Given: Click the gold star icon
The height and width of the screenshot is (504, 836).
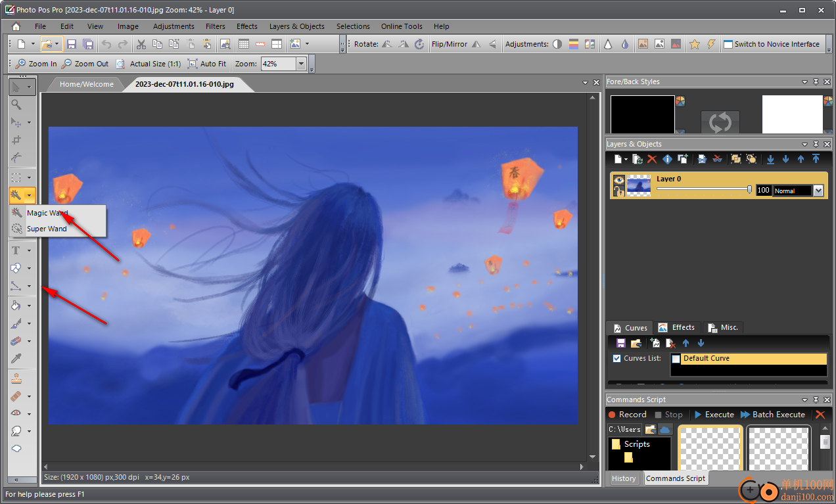Looking at the screenshot, I should coord(695,44).
